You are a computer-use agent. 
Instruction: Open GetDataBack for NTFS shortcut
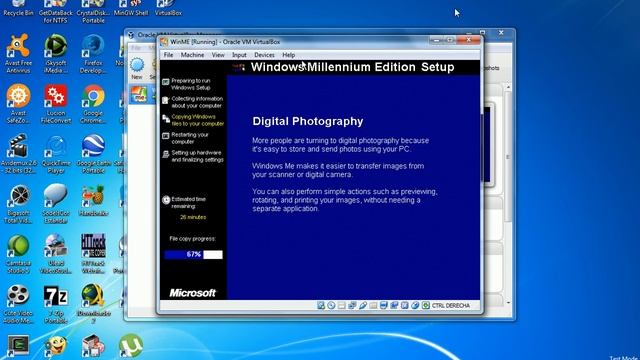pos(56,11)
